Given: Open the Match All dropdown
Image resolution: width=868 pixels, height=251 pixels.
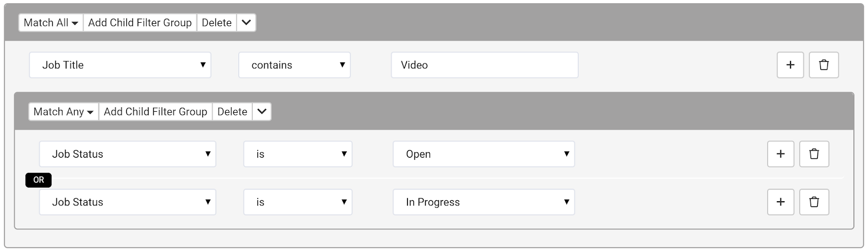Looking at the screenshot, I should 51,23.
